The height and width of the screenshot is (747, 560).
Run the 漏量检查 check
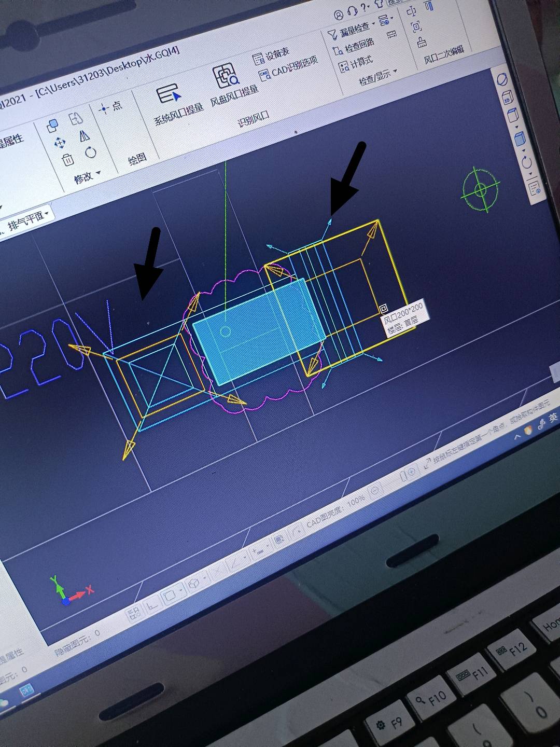(x=348, y=31)
